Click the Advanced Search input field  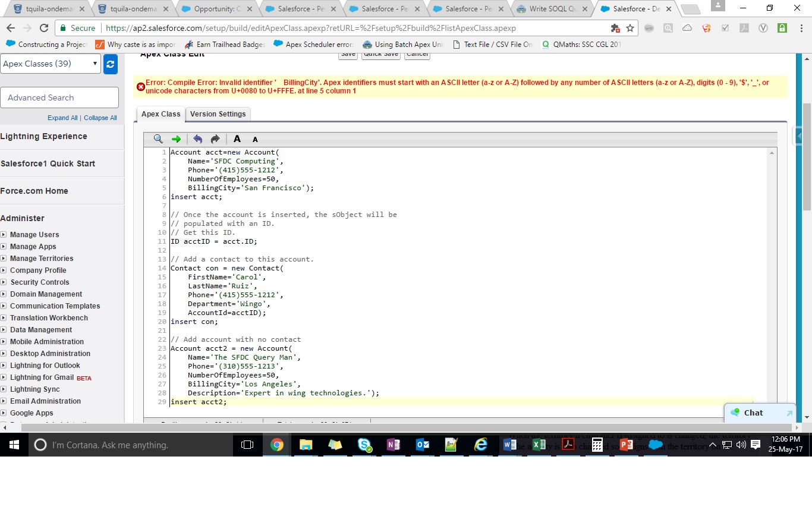pyautogui.click(x=59, y=97)
